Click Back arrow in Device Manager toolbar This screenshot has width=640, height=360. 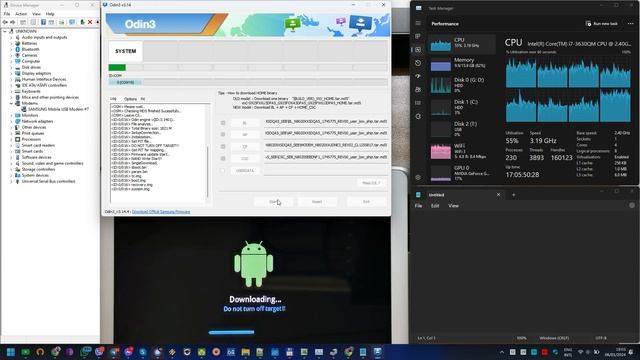click(5, 22)
